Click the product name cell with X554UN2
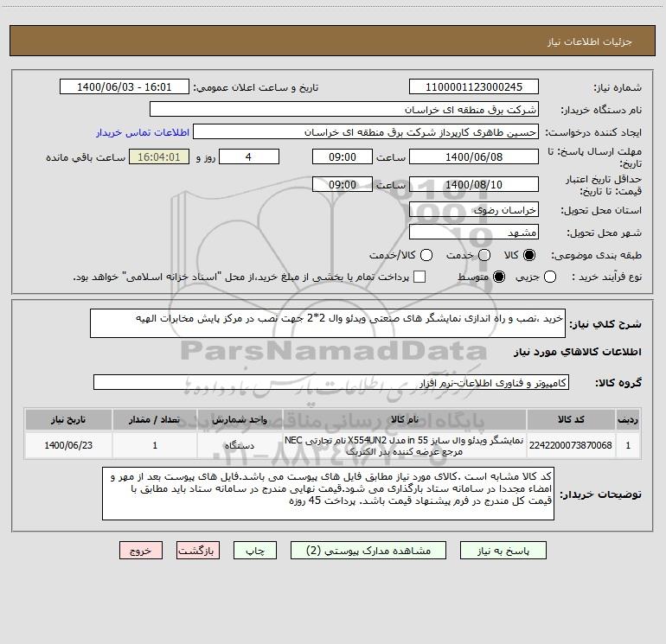Image resolution: width=666 pixels, height=644 pixels. (405, 445)
